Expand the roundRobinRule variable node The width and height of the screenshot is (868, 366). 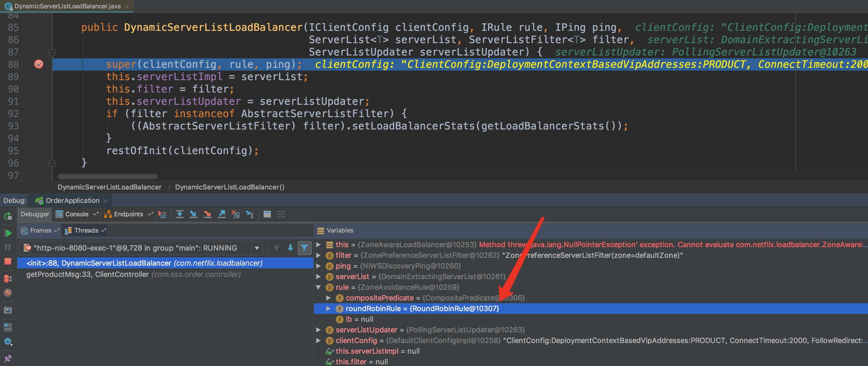point(328,308)
